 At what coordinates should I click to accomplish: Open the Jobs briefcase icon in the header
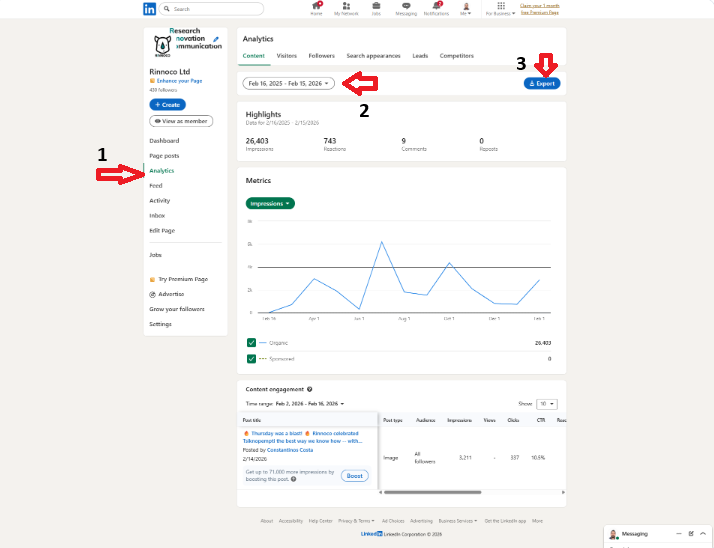click(x=376, y=6)
